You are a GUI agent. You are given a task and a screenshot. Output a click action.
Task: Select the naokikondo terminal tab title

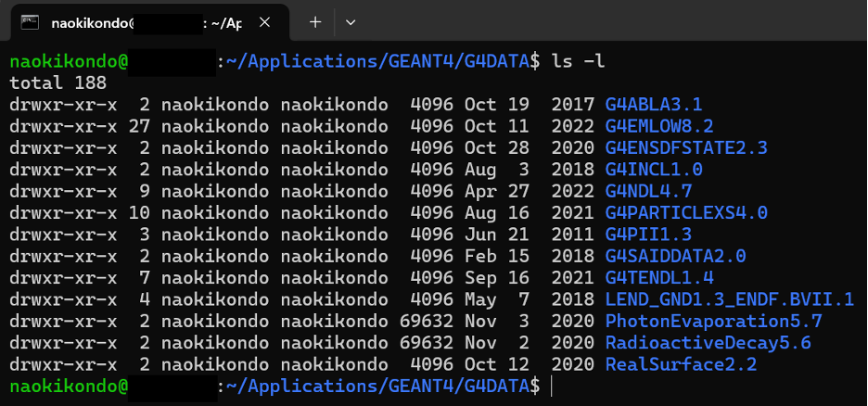(x=147, y=23)
